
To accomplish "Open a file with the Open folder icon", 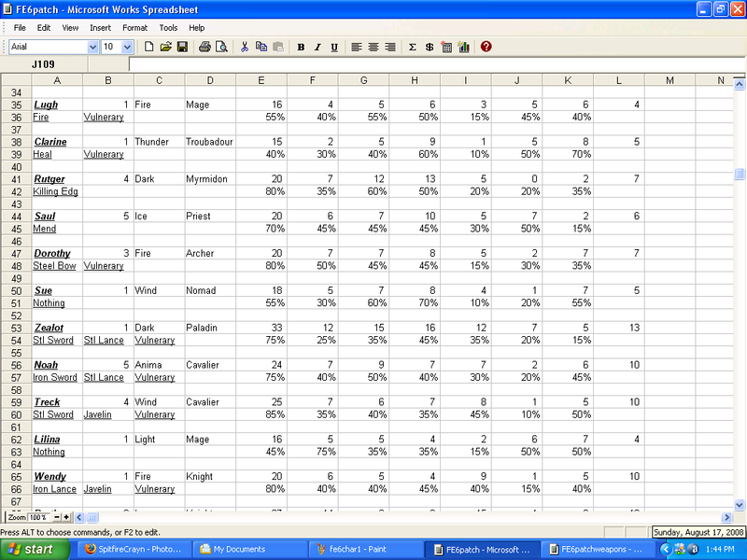I will pos(166,47).
